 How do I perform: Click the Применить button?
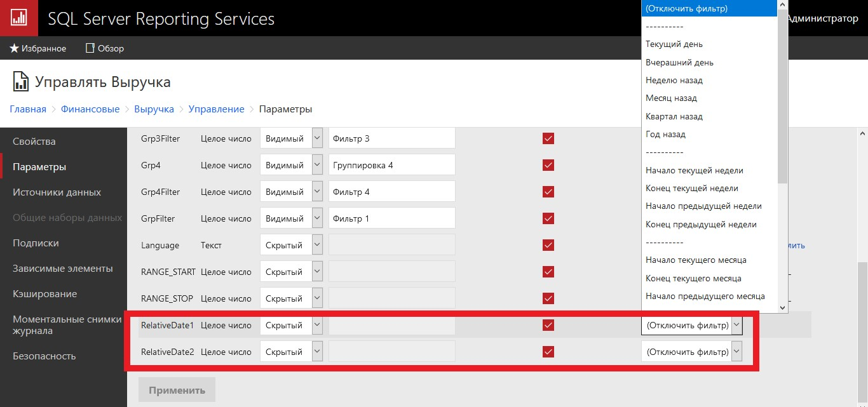(x=177, y=390)
